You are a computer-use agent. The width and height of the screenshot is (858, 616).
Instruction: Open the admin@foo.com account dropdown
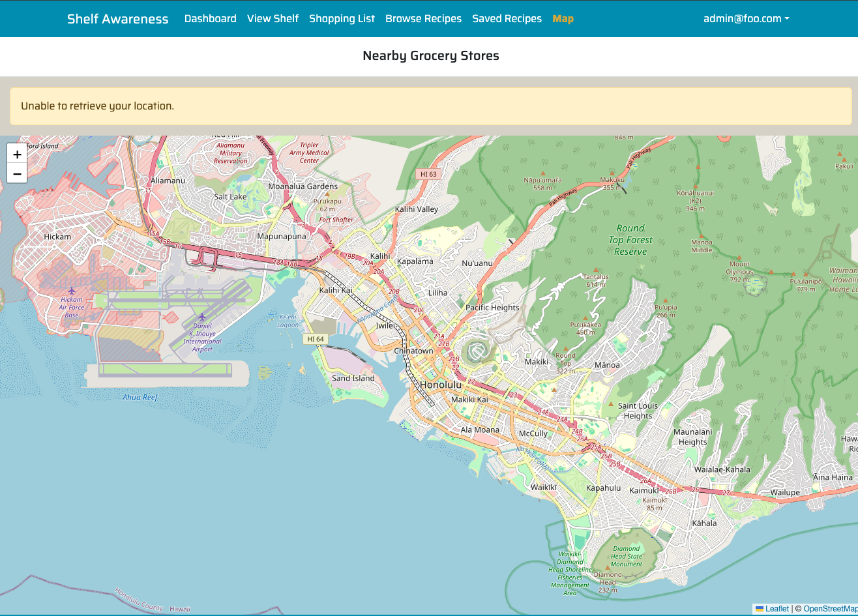[745, 18]
